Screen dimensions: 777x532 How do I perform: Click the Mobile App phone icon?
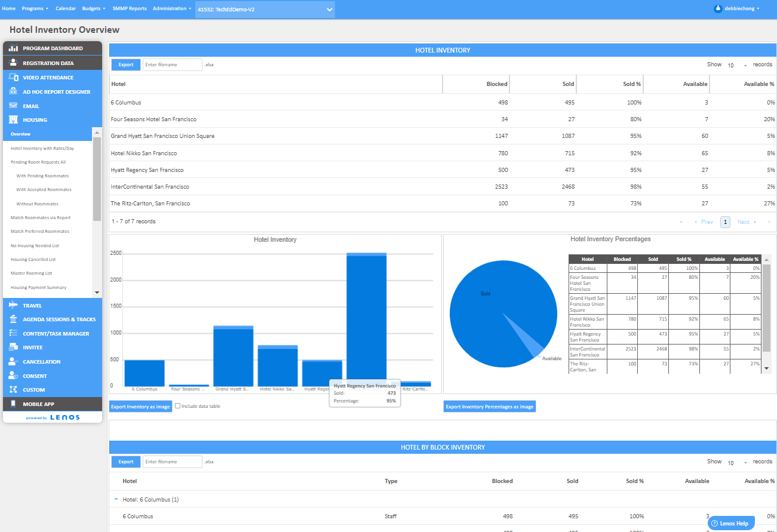(x=13, y=404)
